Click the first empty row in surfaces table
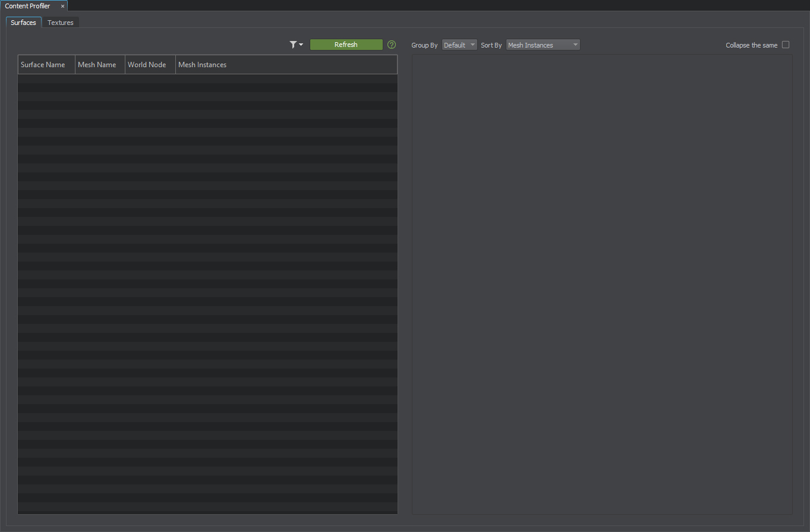 point(207,79)
